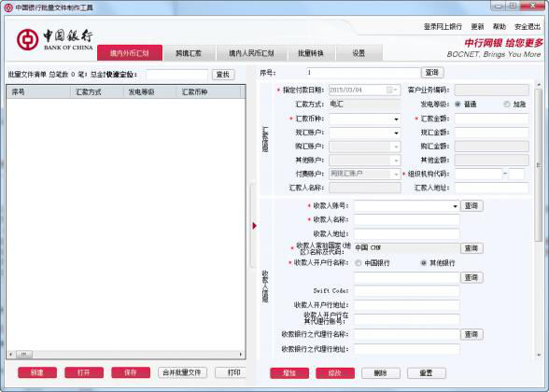This screenshot has height=392, width=549.
Task: Click the 收款银行之代理行名称 input field
Action: tap(406, 334)
